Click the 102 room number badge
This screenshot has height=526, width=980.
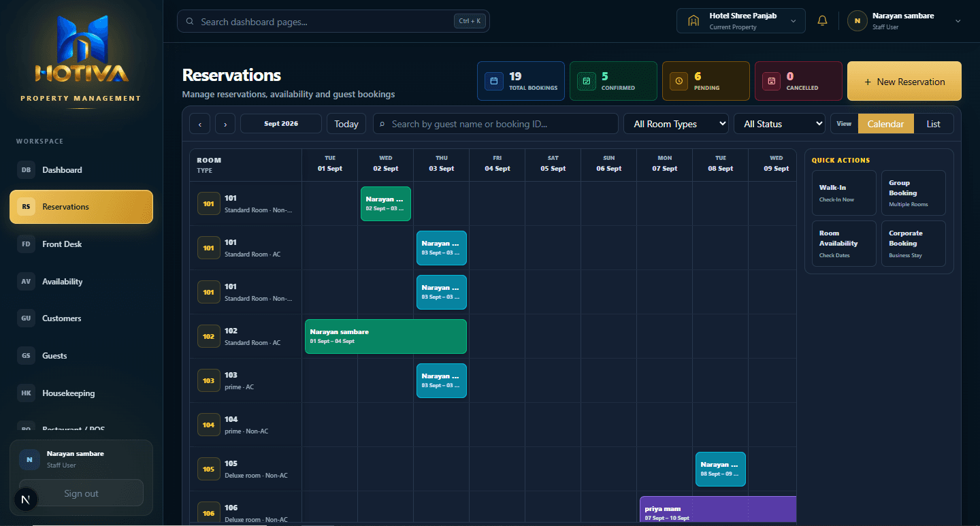(x=208, y=336)
